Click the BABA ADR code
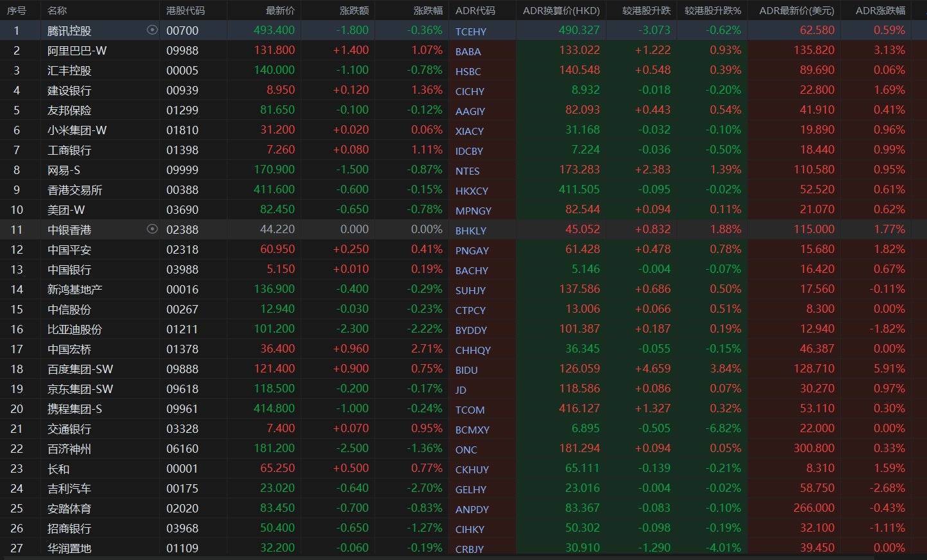This screenshot has width=927, height=560. click(x=468, y=51)
